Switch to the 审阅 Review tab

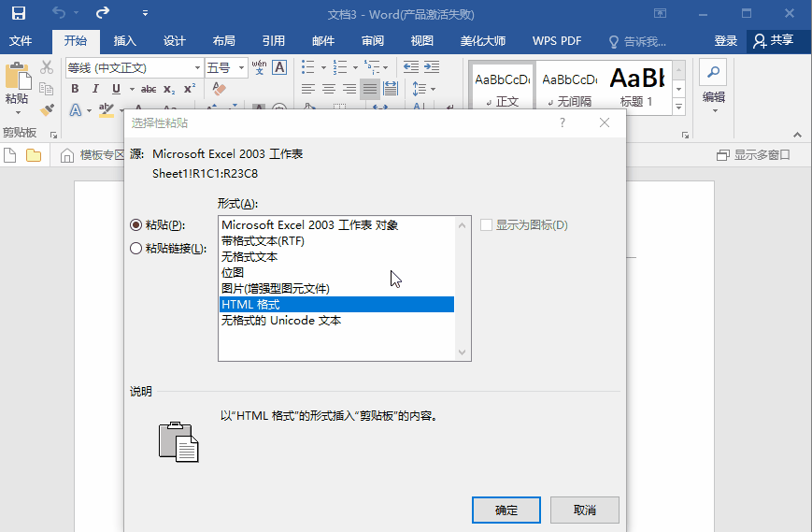click(373, 41)
